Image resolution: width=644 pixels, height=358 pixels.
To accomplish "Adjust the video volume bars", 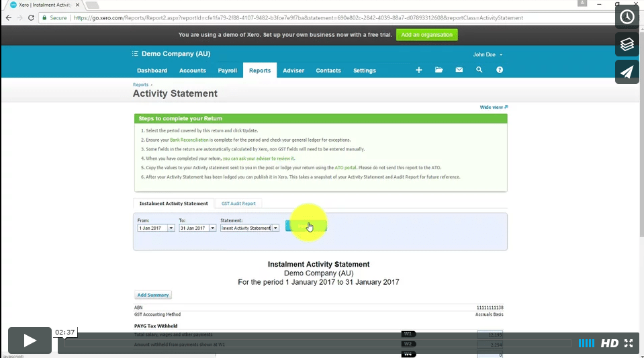I will (586, 343).
